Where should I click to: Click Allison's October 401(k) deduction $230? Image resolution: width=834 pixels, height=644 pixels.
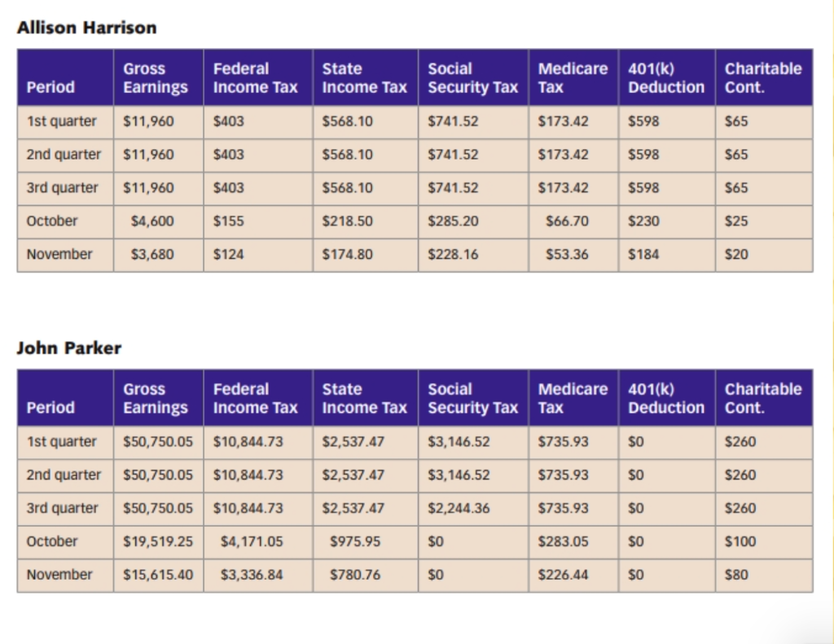tap(643, 221)
